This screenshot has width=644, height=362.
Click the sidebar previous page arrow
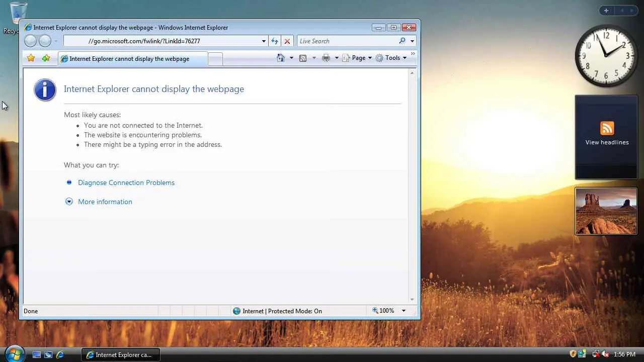pos(622,11)
